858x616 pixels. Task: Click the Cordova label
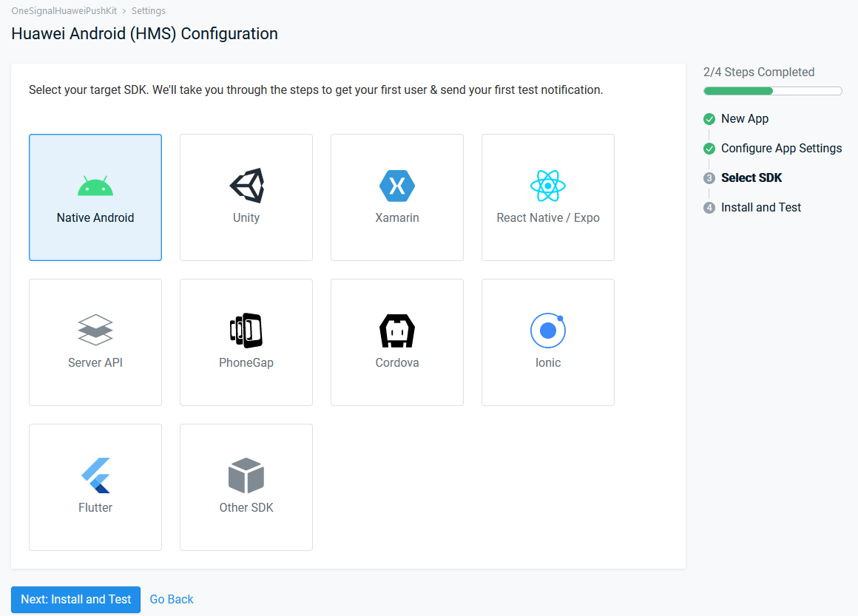tap(397, 362)
